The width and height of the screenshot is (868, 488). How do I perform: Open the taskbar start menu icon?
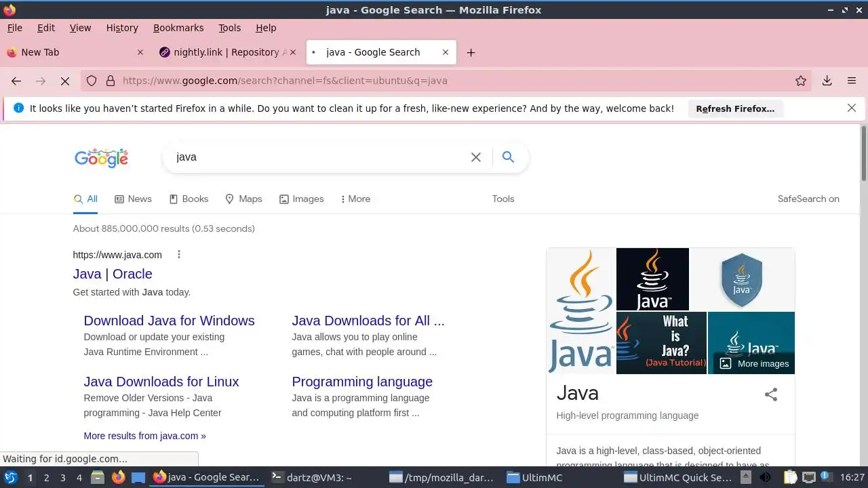pyautogui.click(x=11, y=478)
